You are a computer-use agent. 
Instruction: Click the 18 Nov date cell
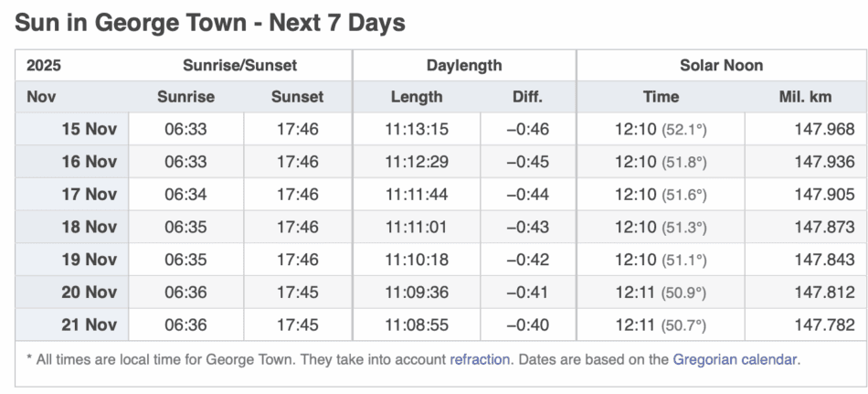click(89, 227)
